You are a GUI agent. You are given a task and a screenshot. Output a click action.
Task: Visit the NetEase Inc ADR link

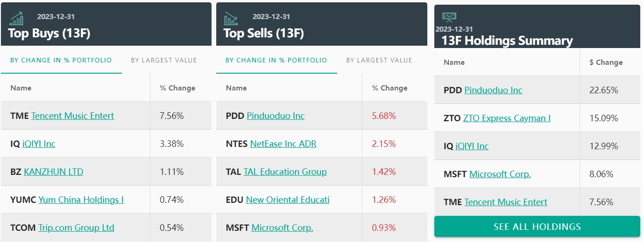click(283, 144)
